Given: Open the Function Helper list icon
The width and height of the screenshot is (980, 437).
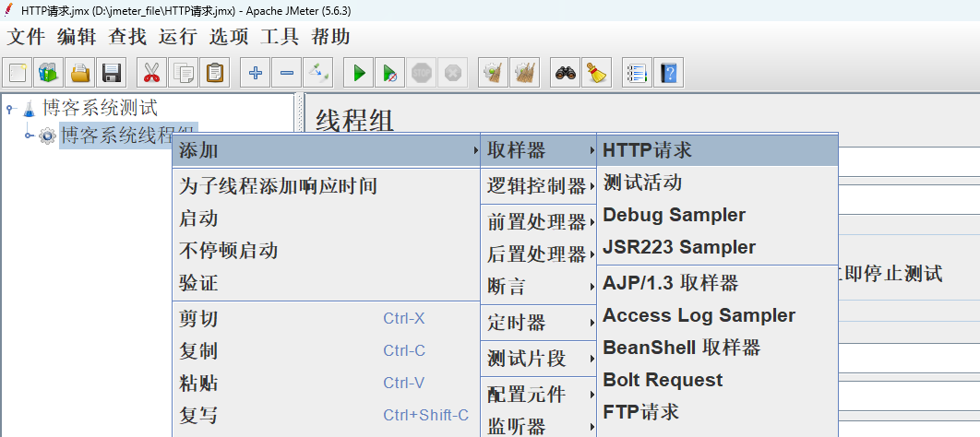Looking at the screenshot, I should [x=637, y=73].
